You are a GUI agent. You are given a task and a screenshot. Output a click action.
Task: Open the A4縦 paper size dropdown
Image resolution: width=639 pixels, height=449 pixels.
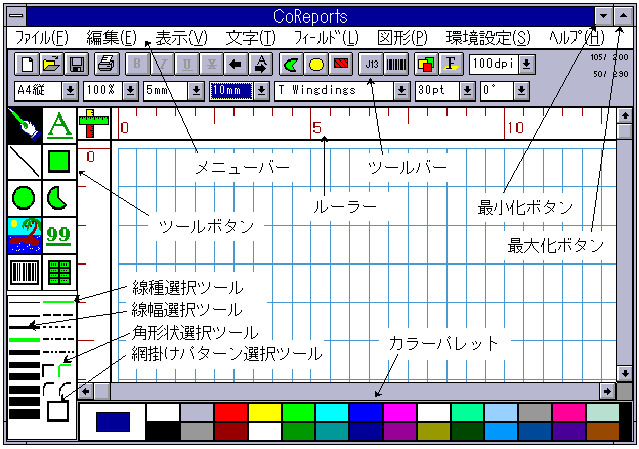70,91
